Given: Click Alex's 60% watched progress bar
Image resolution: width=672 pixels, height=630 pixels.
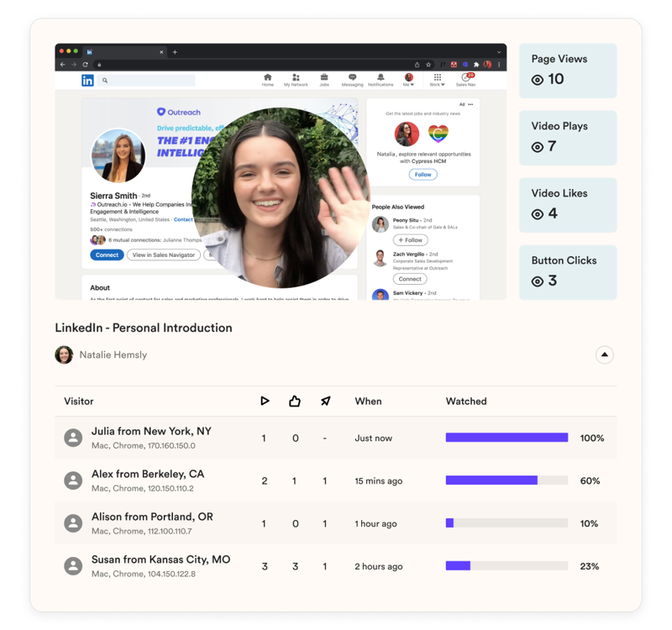Looking at the screenshot, I should (x=507, y=480).
